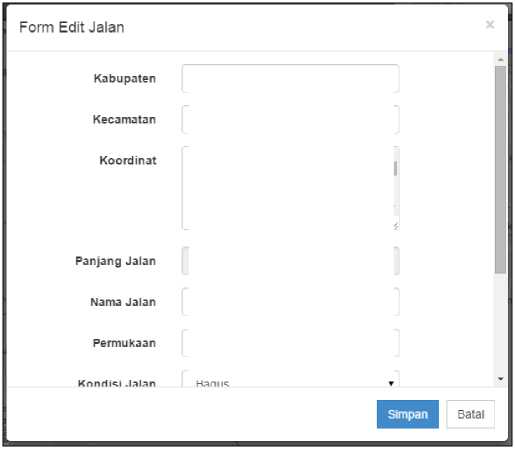This screenshot has width=515, height=449.
Task: Click the Batal button
Action: point(471,414)
